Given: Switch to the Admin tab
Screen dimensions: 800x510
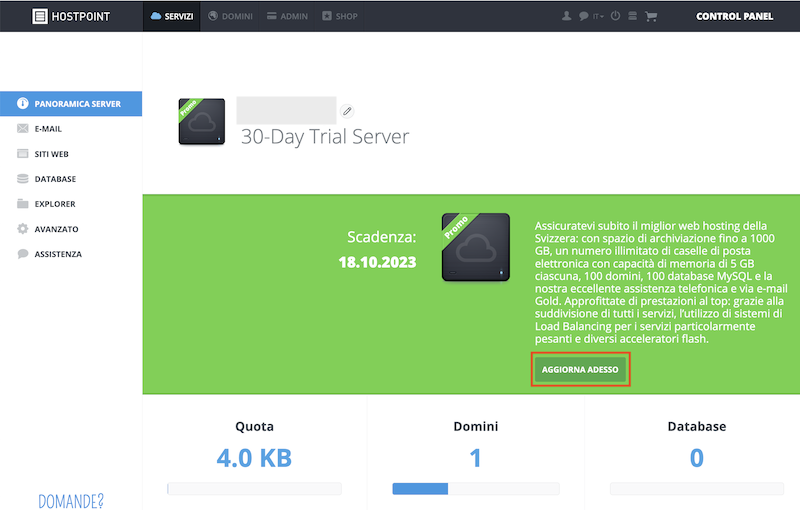Looking at the screenshot, I should [287, 16].
